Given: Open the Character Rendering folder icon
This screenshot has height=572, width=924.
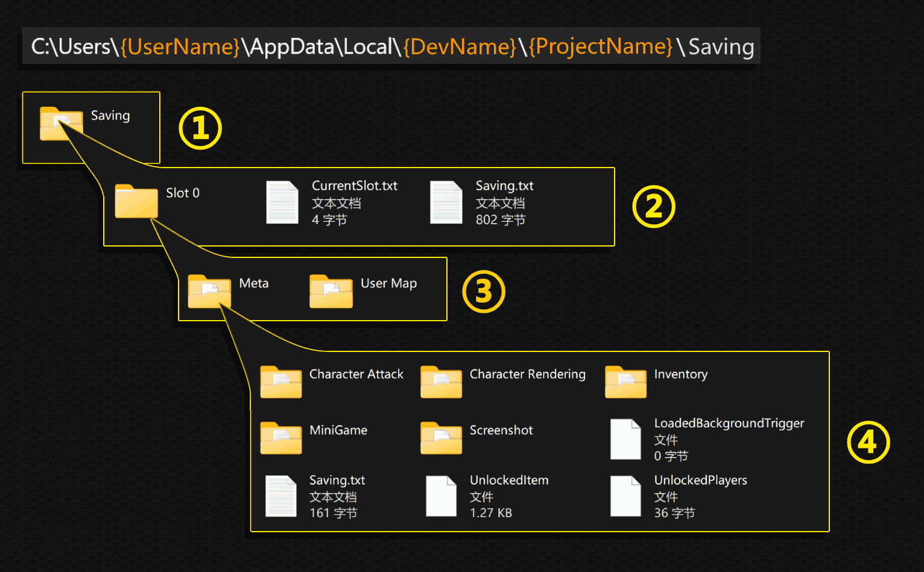Looking at the screenshot, I should (x=441, y=382).
